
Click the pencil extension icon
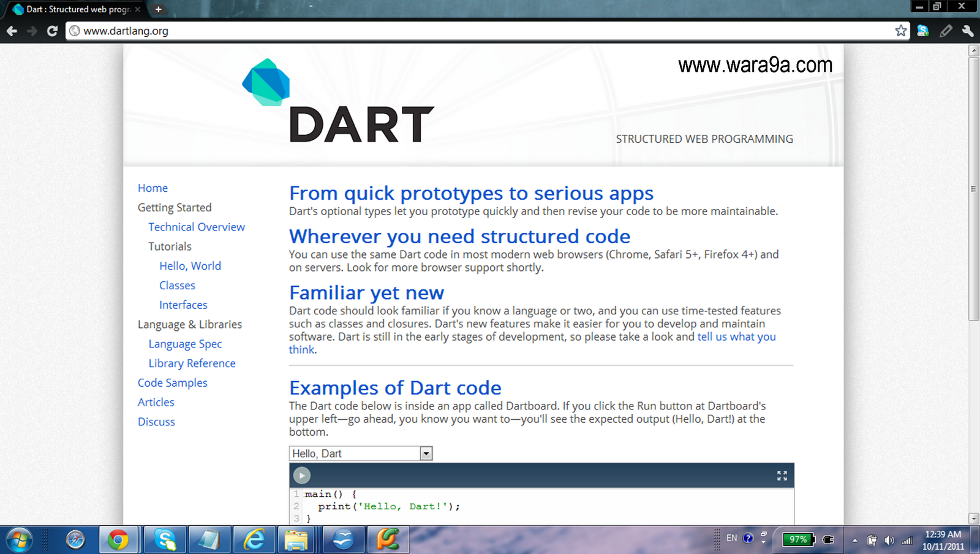tap(946, 31)
